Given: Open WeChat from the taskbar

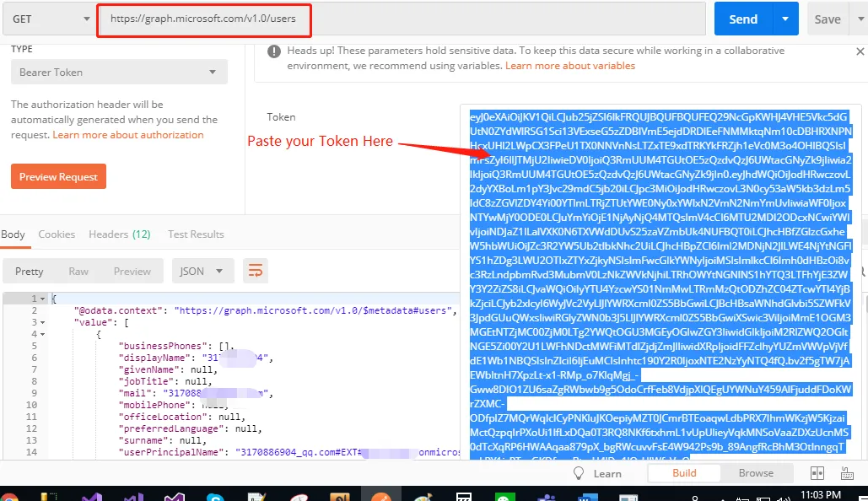Looking at the screenshot, I should [504, 497].
